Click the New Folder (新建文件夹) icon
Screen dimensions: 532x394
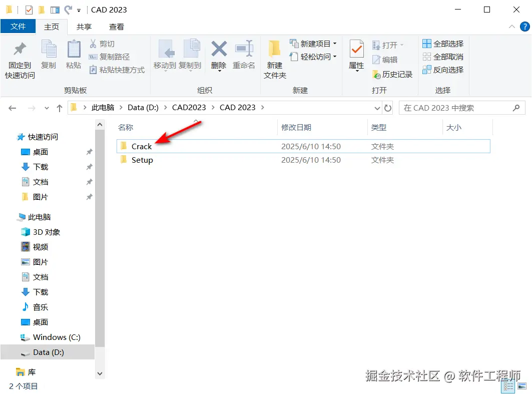[x=274, y=49]
